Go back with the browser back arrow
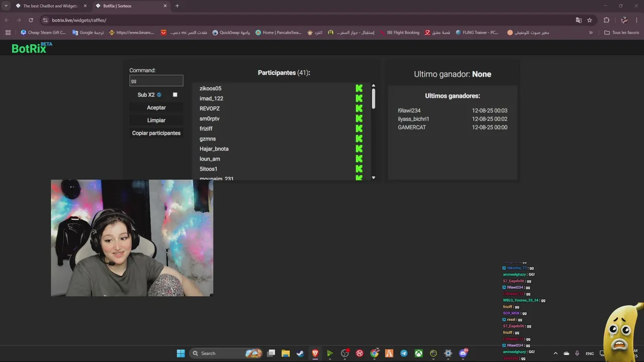Viewport: 644px width, 362px height. (7, 20)
